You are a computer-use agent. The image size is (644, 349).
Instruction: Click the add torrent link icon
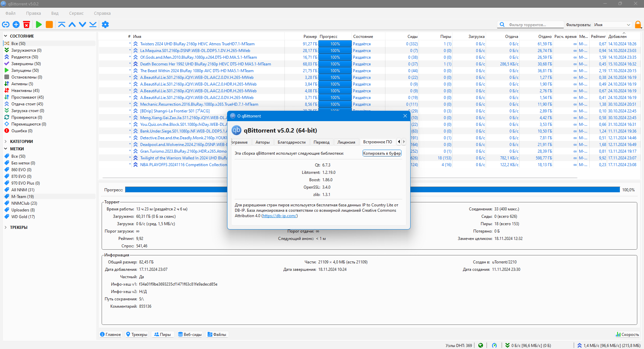pyautogui.click(x=6, y=24)
